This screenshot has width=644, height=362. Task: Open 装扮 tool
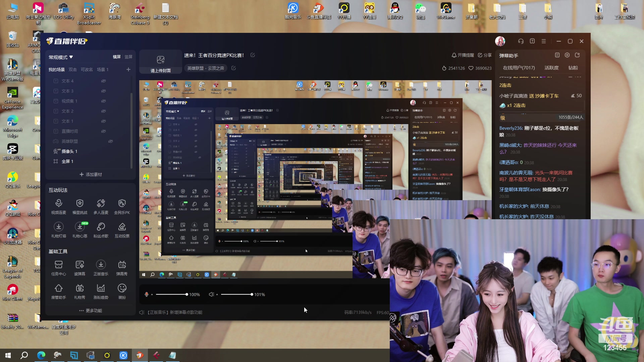tap(122, 291)
